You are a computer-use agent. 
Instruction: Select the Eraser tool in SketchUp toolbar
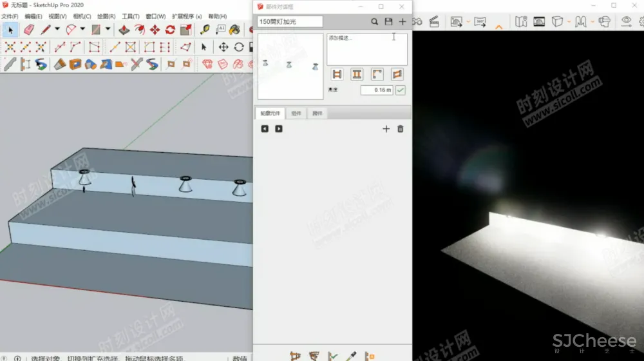28,30
